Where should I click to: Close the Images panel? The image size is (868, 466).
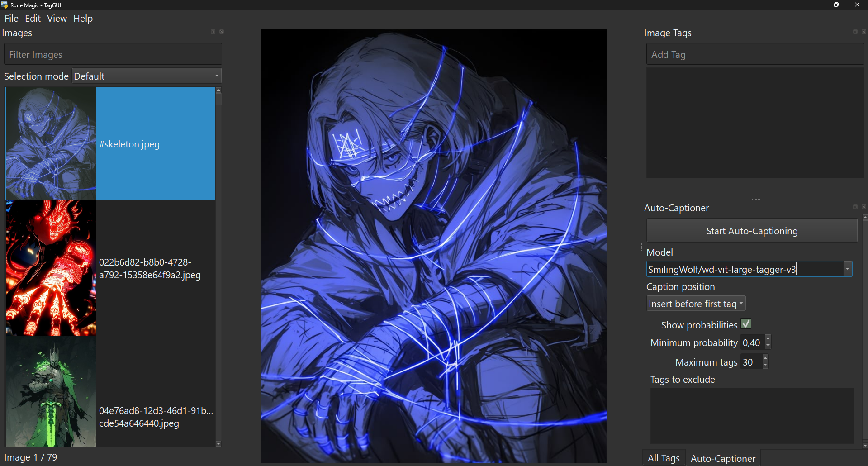click(222, 32)
